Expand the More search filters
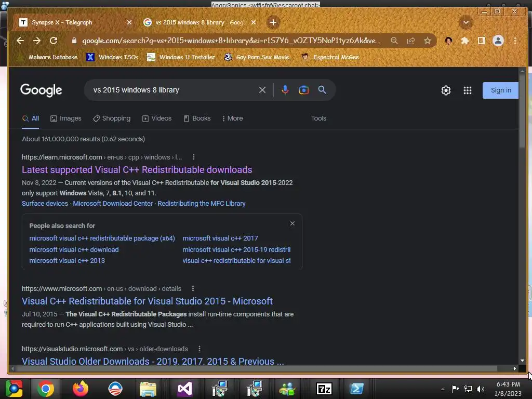 point(232,118)
